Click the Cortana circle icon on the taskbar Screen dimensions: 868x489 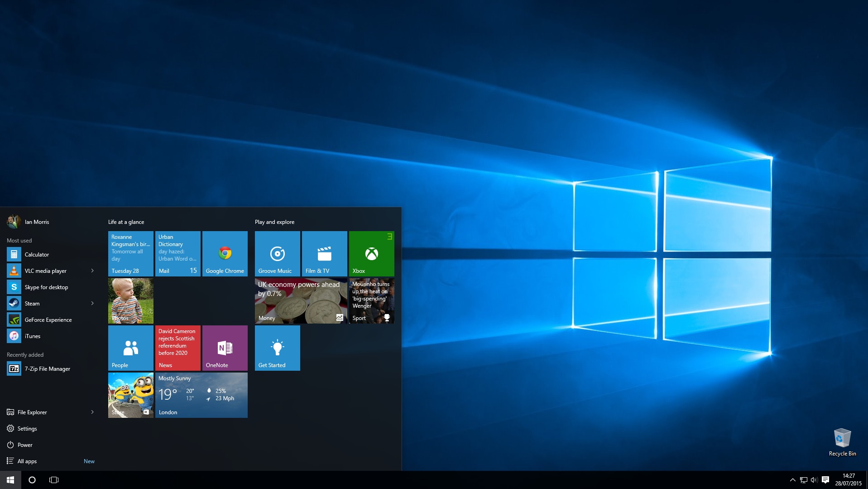click(32, 480)
